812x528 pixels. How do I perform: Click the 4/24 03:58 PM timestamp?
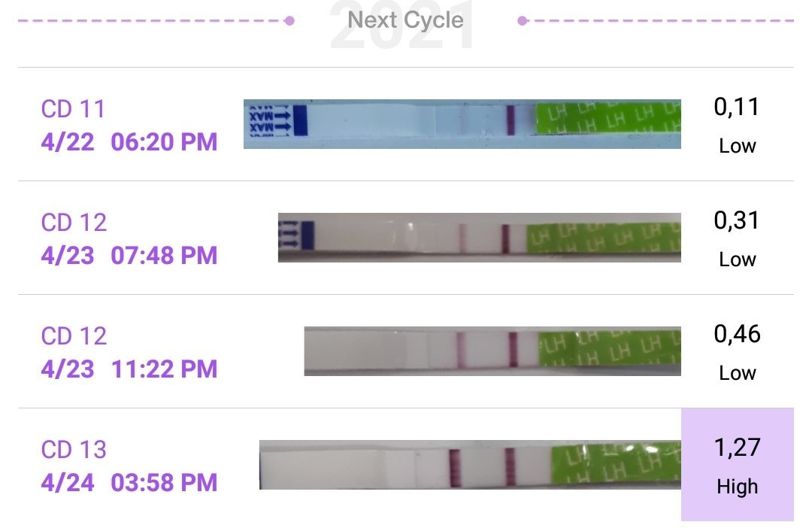pos(129,482)
